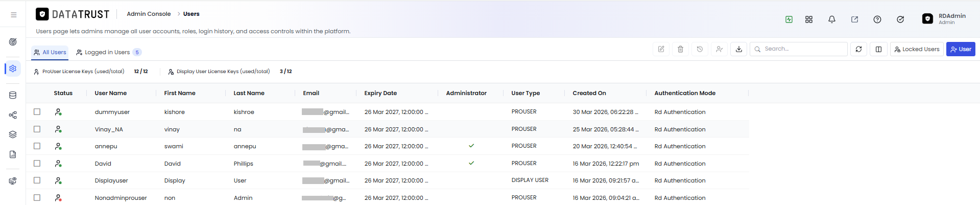Sort by the Expiry Date column header

[380, 93]
